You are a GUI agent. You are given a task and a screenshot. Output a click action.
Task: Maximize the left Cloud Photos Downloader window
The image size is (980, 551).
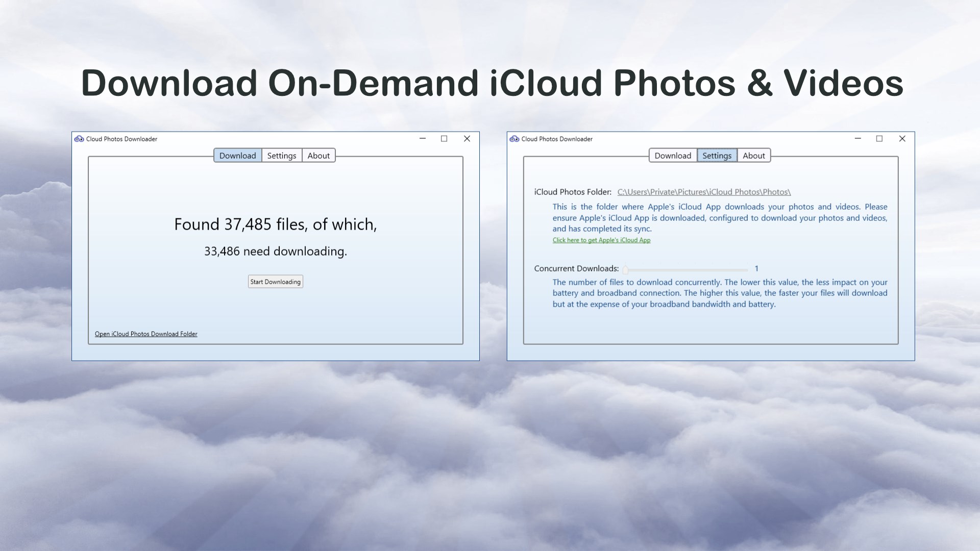444,139
